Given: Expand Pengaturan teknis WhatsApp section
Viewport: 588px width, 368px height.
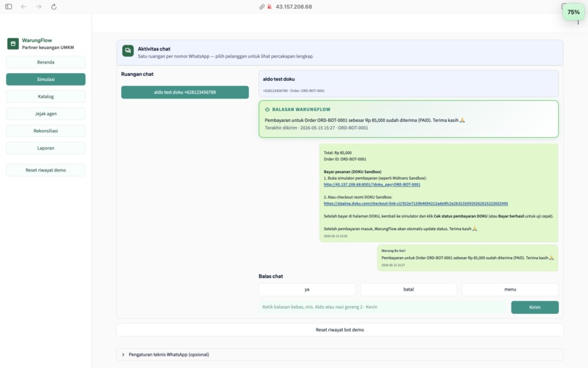Looking at the screenshot, I should 340,354.
